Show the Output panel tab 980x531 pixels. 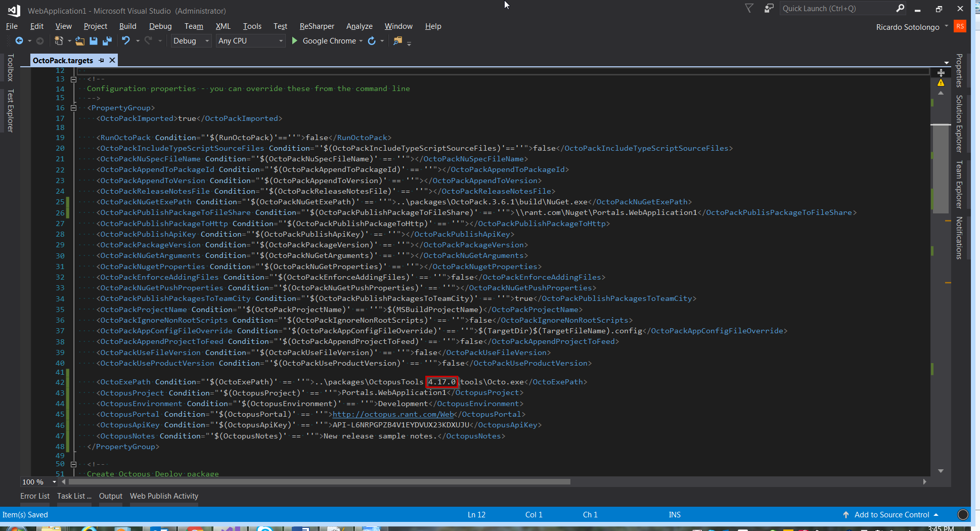click(111, 496)
